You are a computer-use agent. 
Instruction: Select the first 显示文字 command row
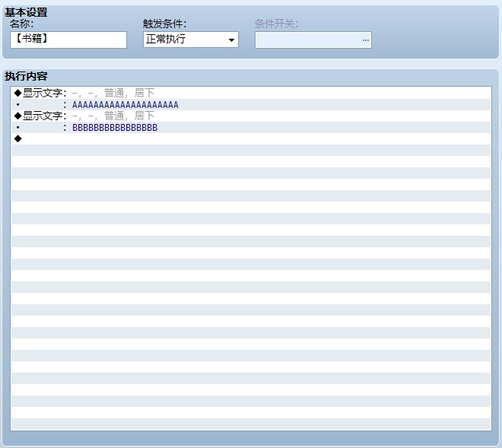(x=251, y=94)
